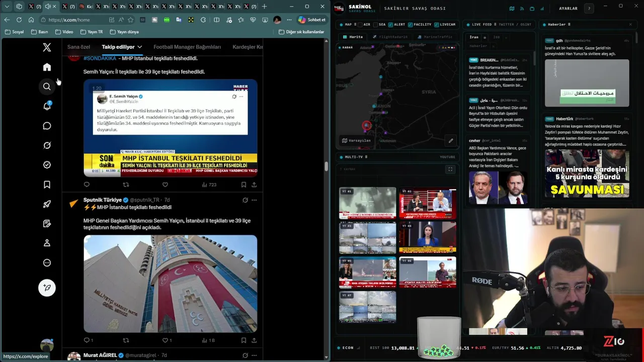Open the Yayın TR bookmarks folder
Screen dimensions: 644x362
coord(91,32)
